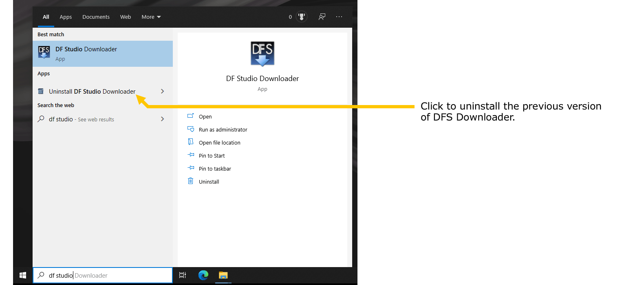Choose Open in the preview pane

coord(205,116)
